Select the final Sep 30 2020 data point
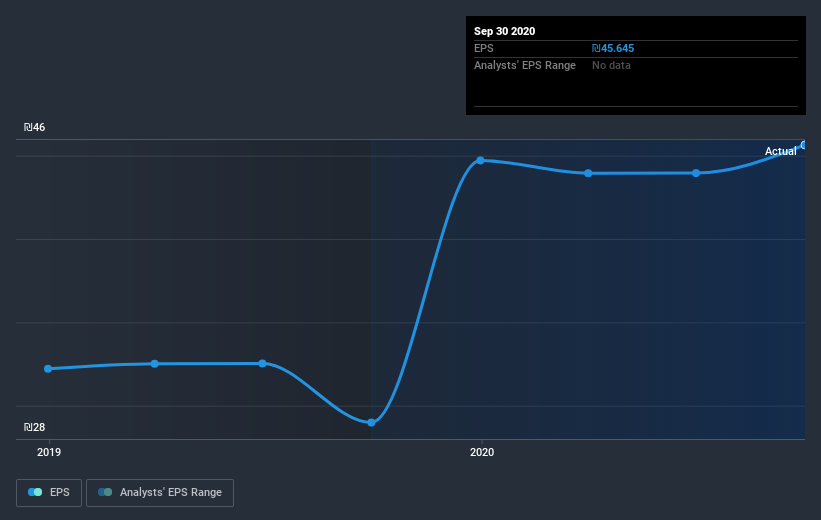821x520 pixels. tap(803, 145)
